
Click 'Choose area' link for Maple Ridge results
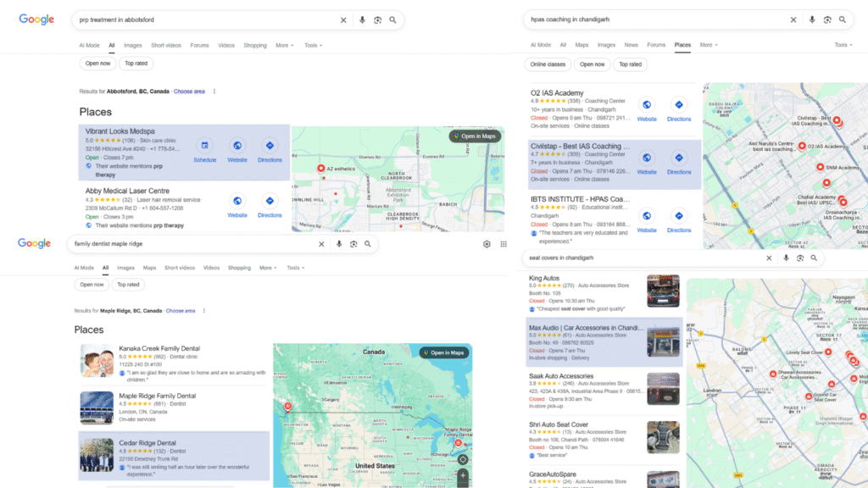(181, 311)
